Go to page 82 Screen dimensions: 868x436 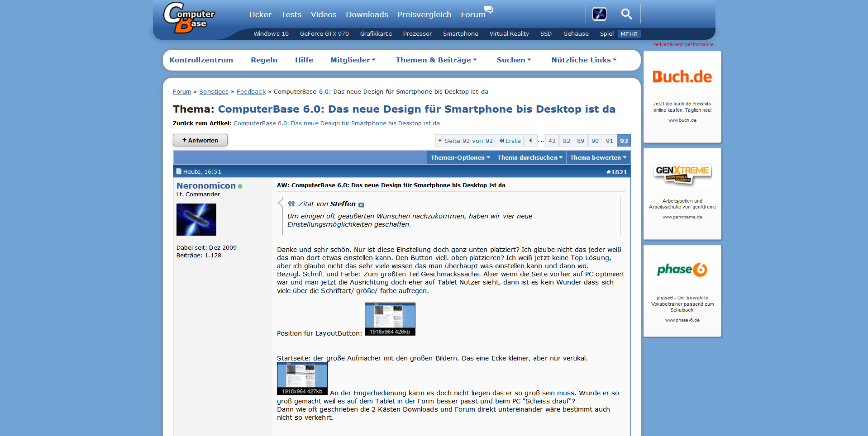pos(567,141)
